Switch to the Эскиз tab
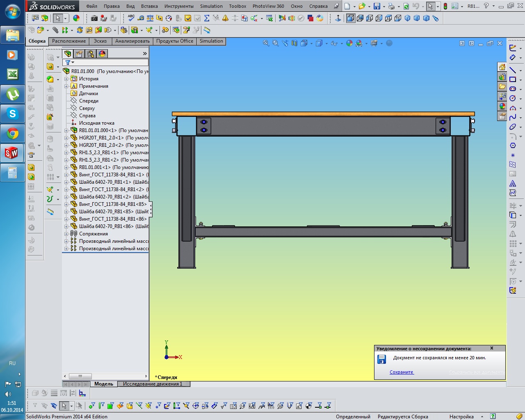The image size is (525, 420). coord(100,41)
